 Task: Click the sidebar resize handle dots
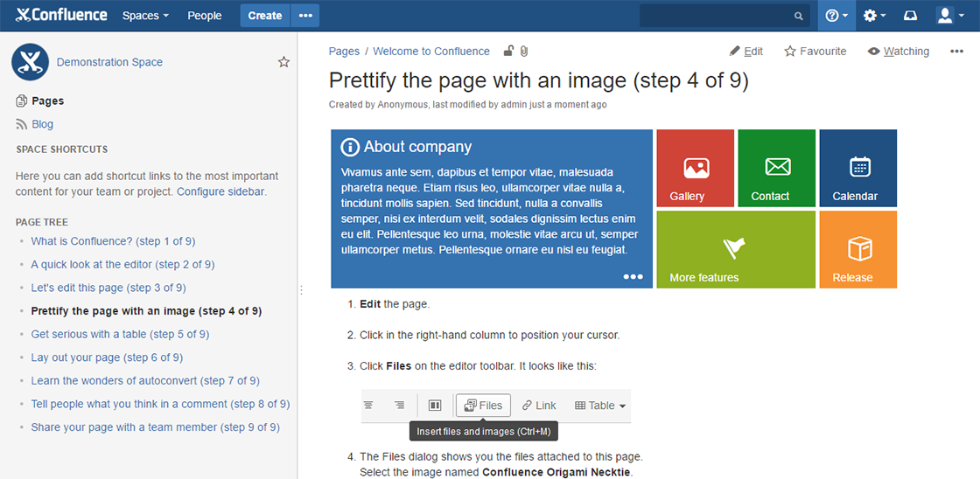point(301,290)
